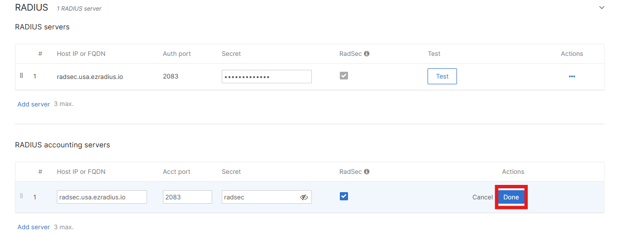Viewport: 644px width, 235px height.
Task: Uncheck RadSec for accounting server
Action: click(344, 196)
